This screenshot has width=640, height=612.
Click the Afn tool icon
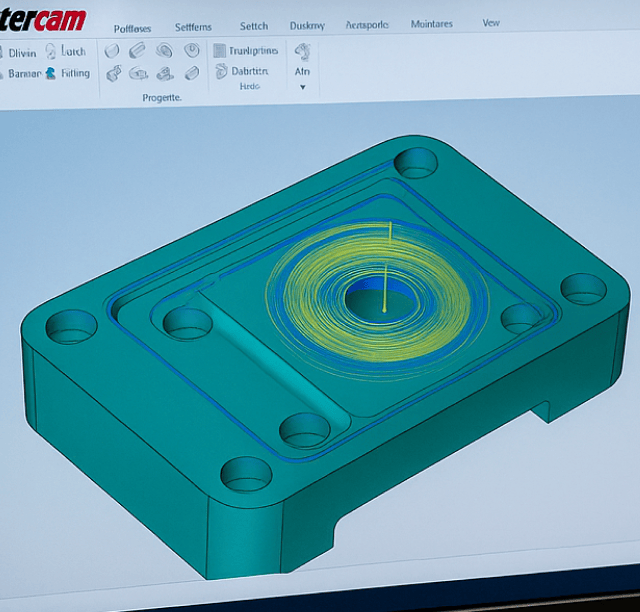click(302, 50)
